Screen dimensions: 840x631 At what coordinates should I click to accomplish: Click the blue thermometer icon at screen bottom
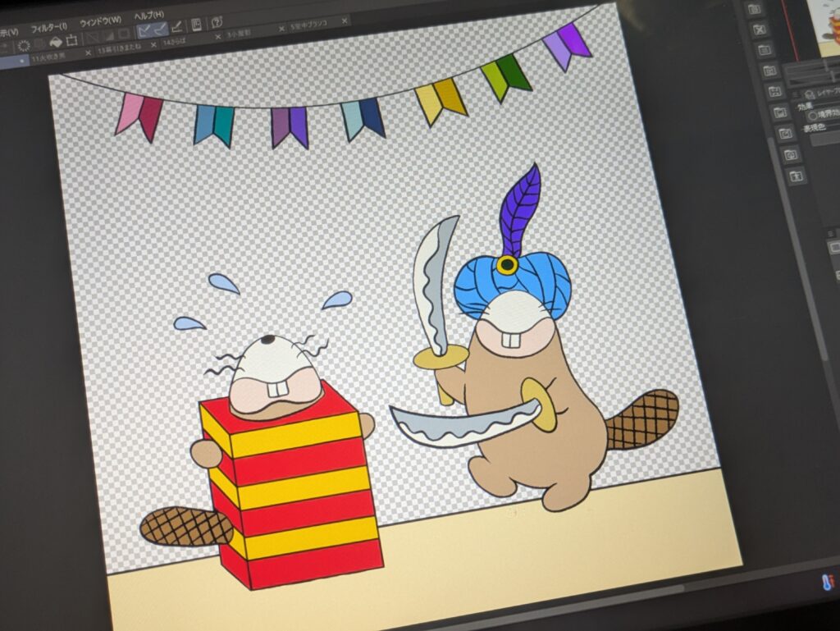tap(829, 582)
